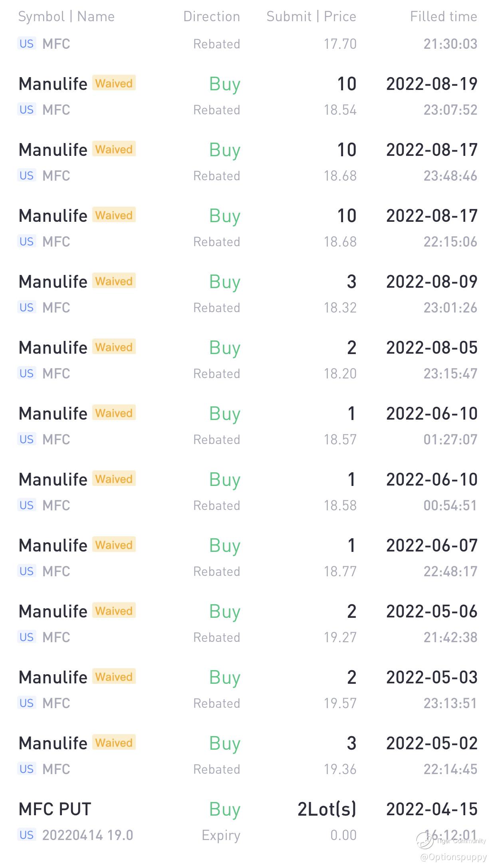Tap the US tag on the 18.20 price row
This screenshot has height=868, width=496.
[x=27, y=373]
